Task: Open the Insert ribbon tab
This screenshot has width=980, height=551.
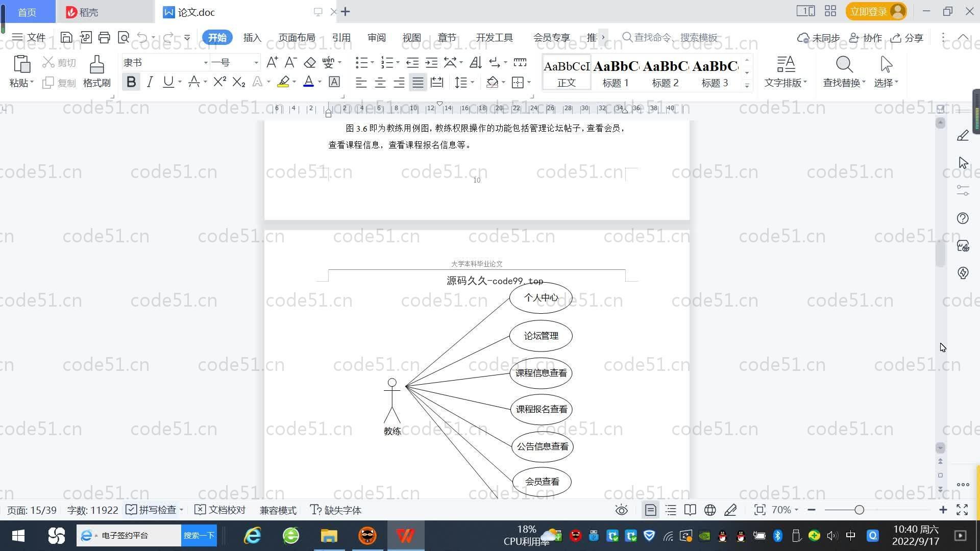Action: click(252, 37)
